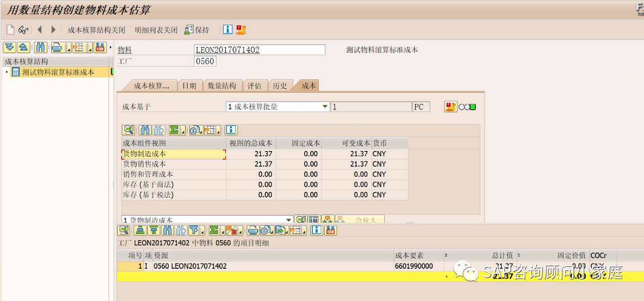Click the costing status traffic light
This screenshot has height=301, width=644.
467,107
